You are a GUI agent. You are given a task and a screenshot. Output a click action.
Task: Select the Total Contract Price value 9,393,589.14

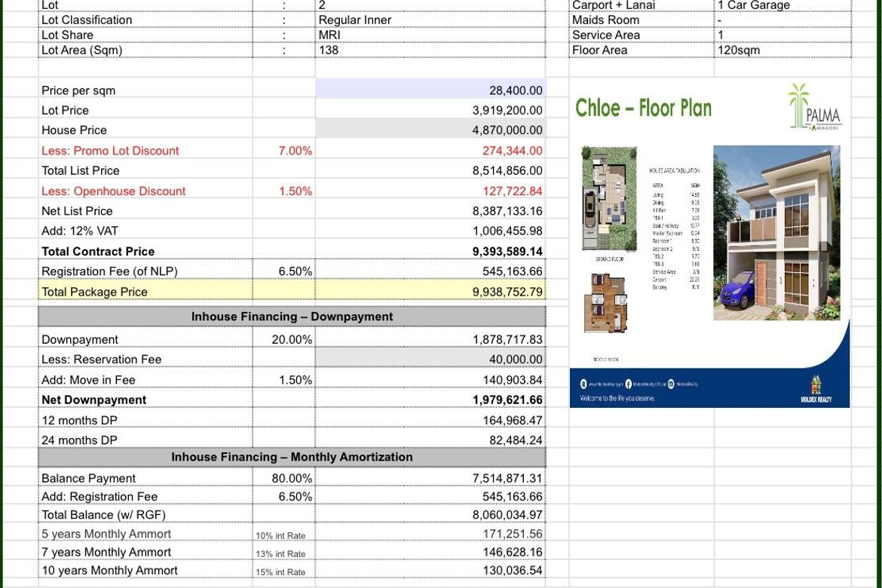click(x=507, y=252)
